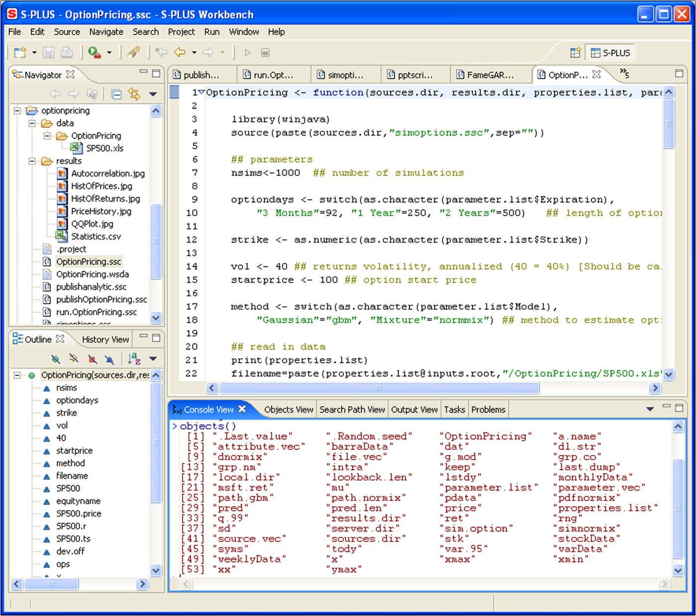Maximize the editor area
The image size is (696, 616).
(x=679, y=73)
